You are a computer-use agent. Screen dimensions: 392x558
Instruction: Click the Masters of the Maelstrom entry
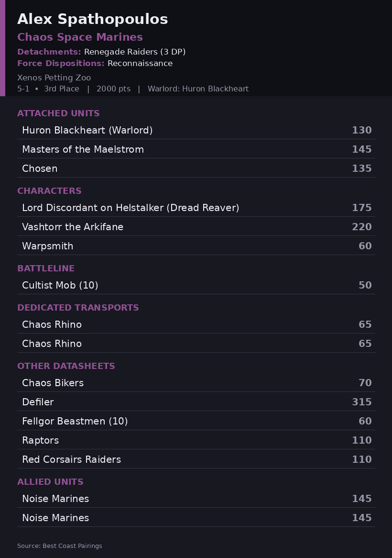(x=196, y=149)
